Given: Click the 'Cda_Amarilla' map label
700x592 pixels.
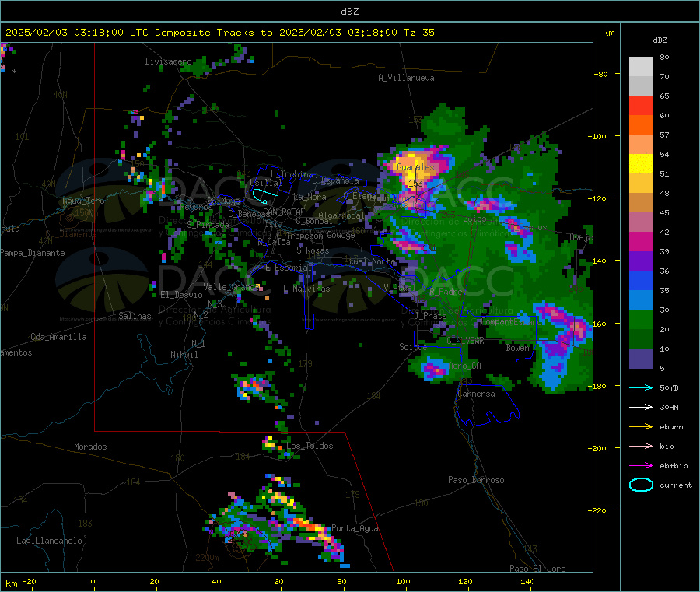Looking at the screenshot, I should (x=58, y=337).
